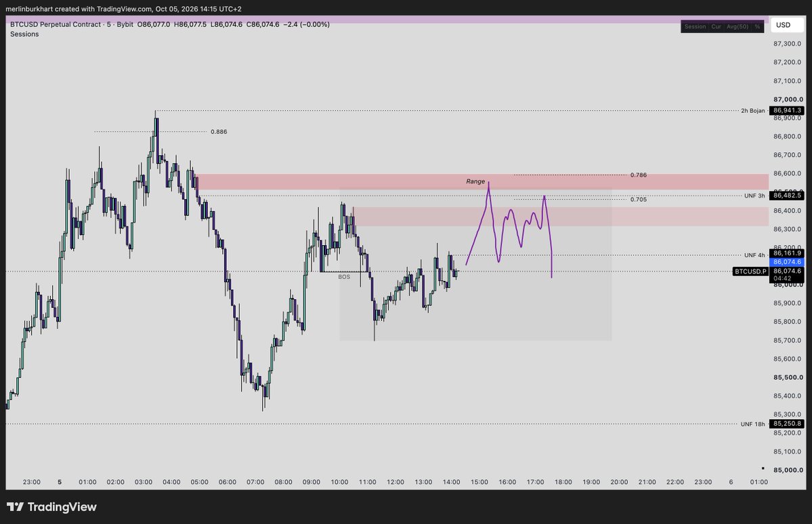This screenshot has height=524, width=812.
Task: Click the Avg(50) column header
Action: tap(738, 26)
